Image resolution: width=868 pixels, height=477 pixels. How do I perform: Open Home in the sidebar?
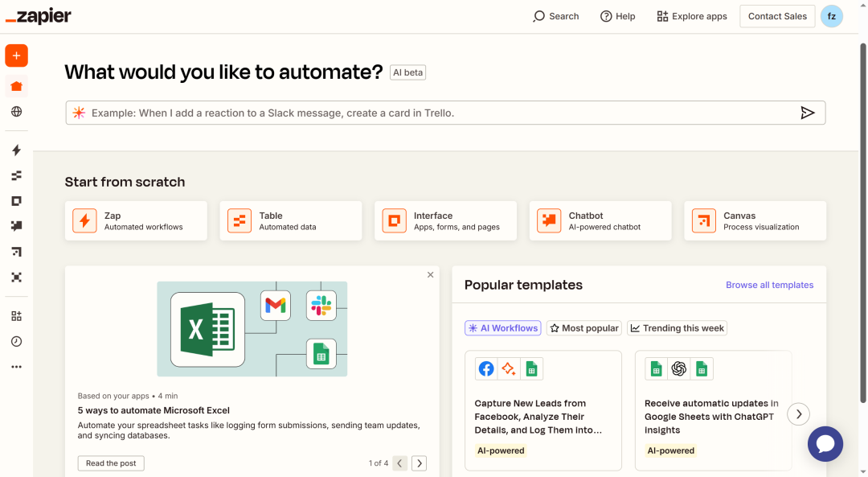[17, 86]
